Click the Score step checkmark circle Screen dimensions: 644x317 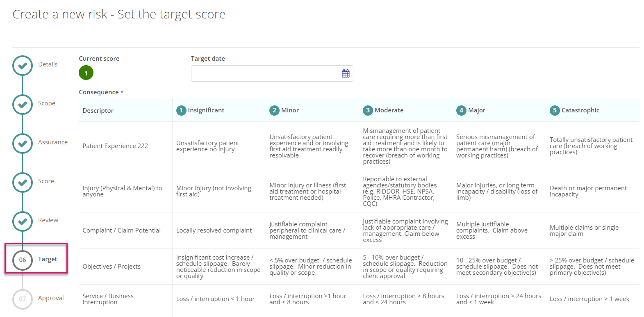pyautogui.click(x=23, y=182)
